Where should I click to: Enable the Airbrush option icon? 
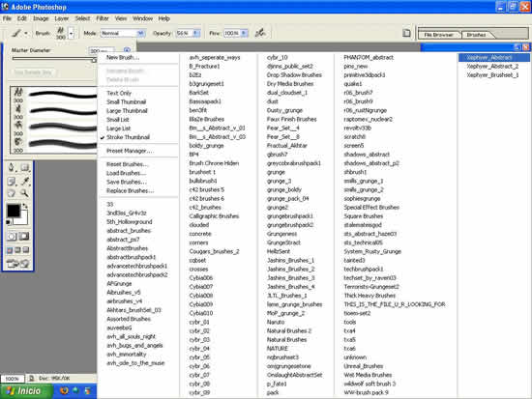click(x=260, y=33)
